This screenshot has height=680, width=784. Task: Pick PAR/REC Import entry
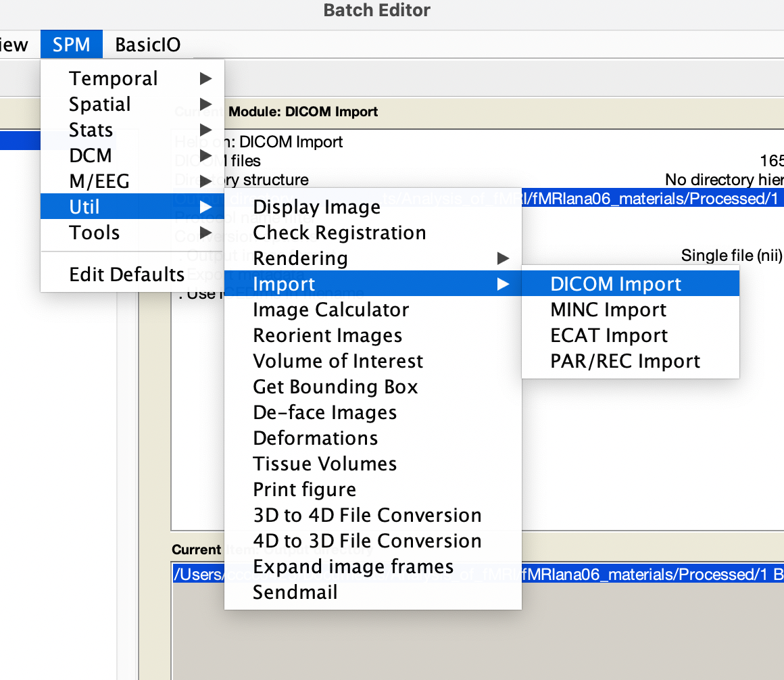pos(625,361)
